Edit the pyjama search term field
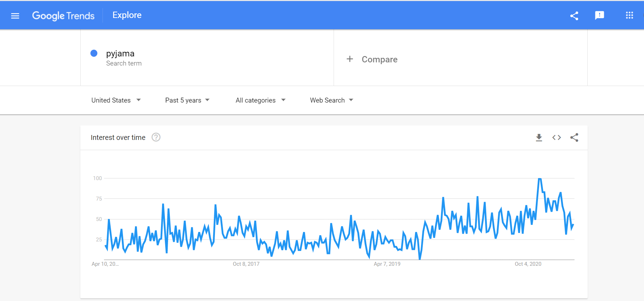644x301 pixels. [x=120, y=54]
